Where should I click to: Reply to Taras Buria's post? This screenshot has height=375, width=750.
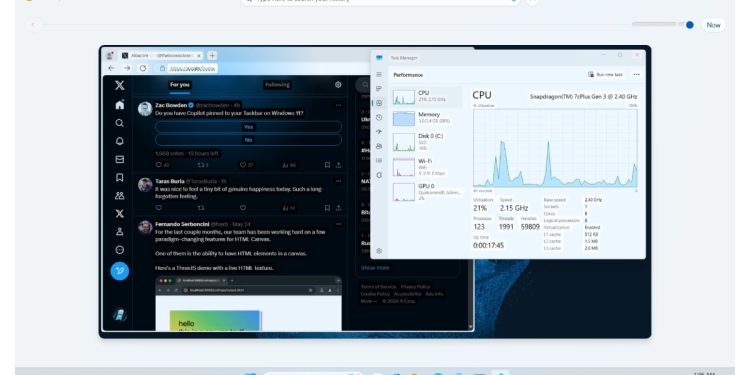coord(159,208)
